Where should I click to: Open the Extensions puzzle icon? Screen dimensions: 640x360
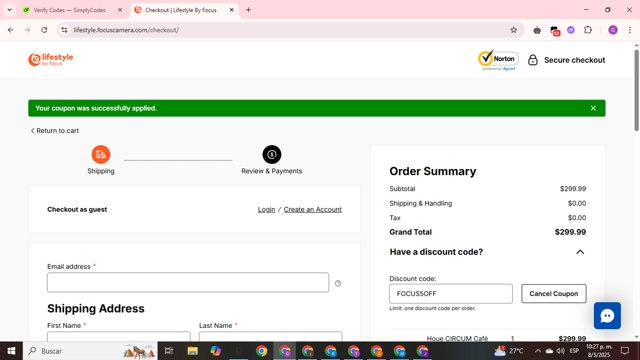(x=588, y=30)
